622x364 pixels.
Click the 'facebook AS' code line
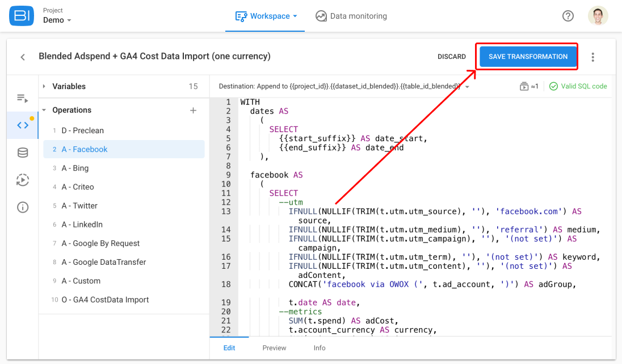[276, 175]
